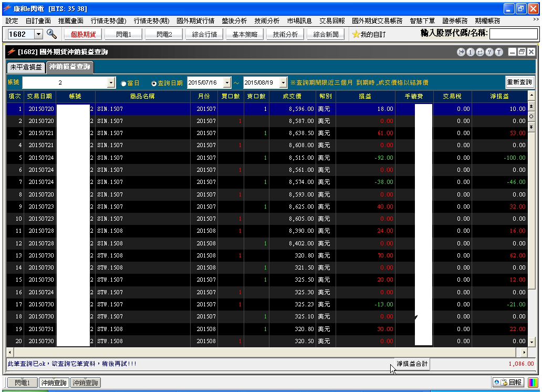Click the lightning icon in the query window title
542x392 pixels.
12,51
